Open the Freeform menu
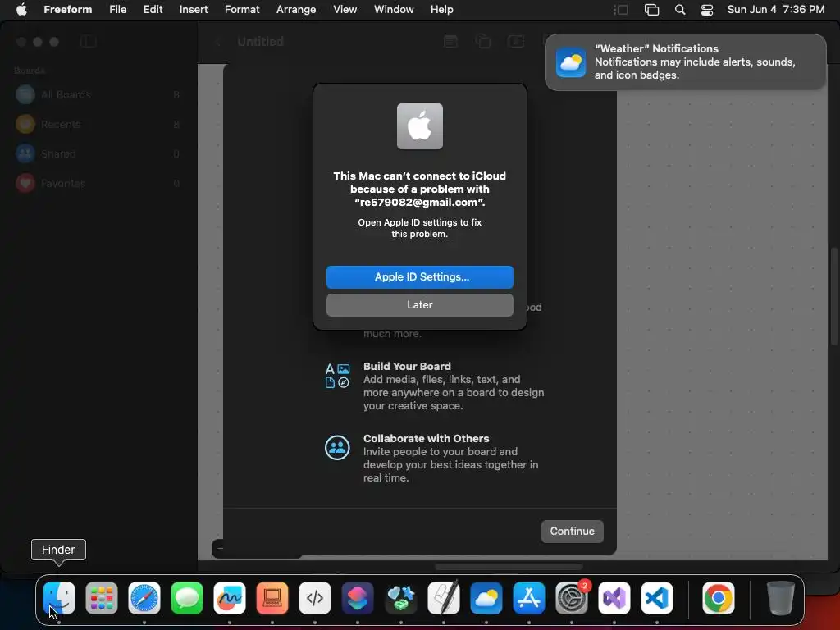This screenshot has height=630, width=840. tap(67, 10)
